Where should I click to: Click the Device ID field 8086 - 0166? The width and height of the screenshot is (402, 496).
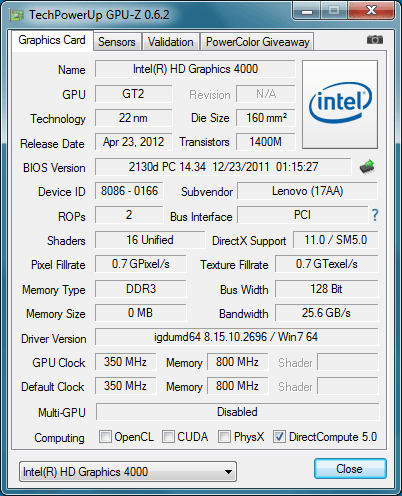[x=129, y=191]
